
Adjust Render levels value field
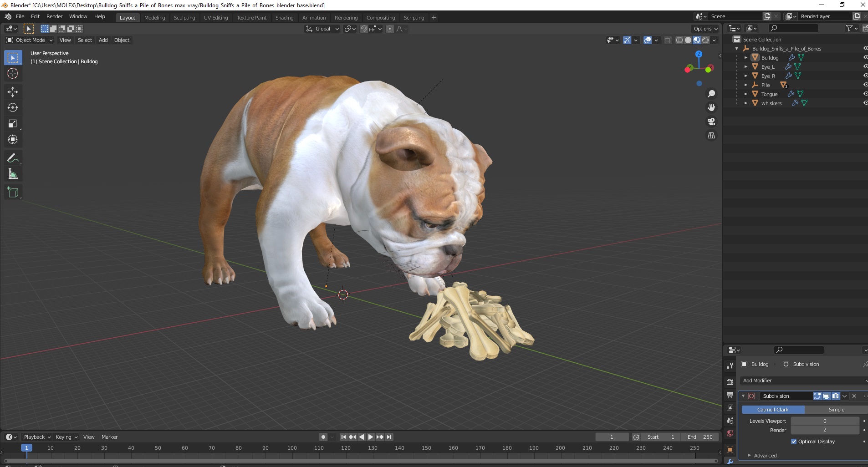click(825, 430)
